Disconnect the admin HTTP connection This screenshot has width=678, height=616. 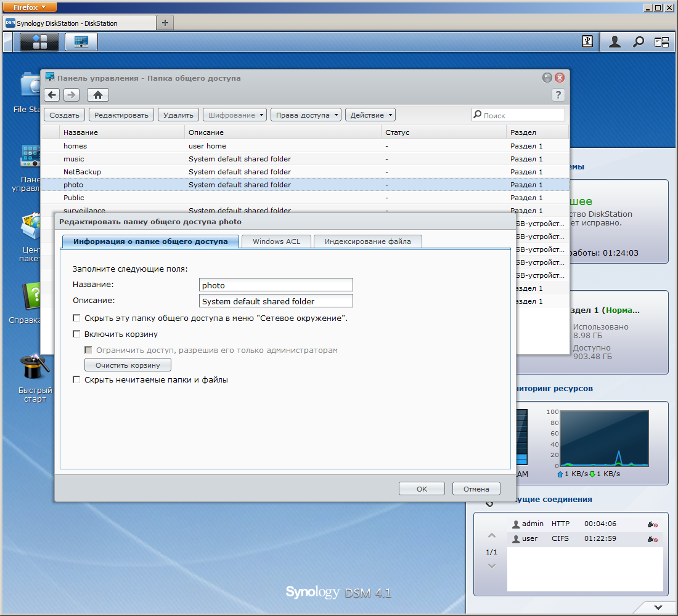pos(653,524)
